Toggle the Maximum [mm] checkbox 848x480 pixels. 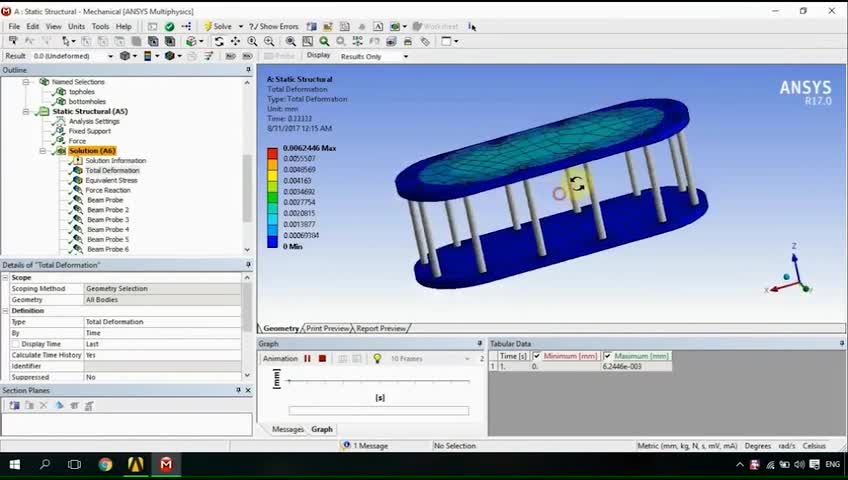tap(607, 356)
